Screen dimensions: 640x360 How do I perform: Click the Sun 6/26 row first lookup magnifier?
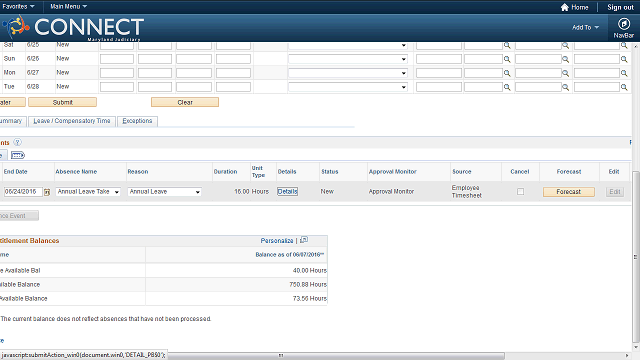click(x=507, y=59)
